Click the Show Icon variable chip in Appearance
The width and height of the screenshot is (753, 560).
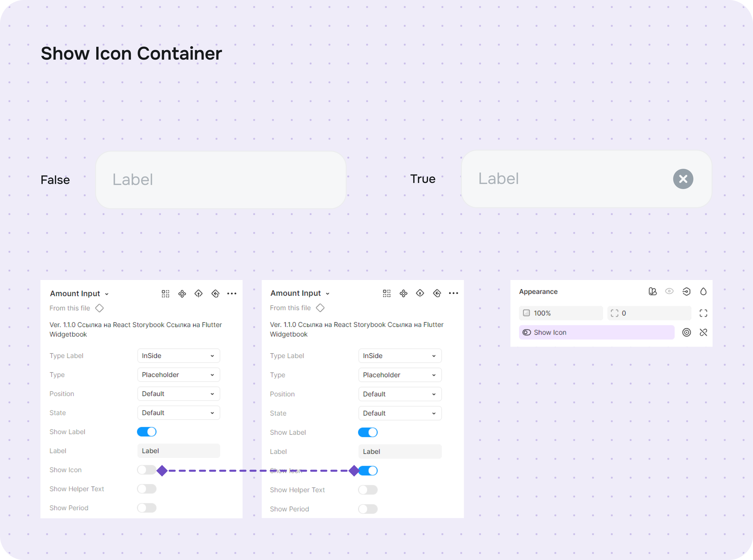596,333
